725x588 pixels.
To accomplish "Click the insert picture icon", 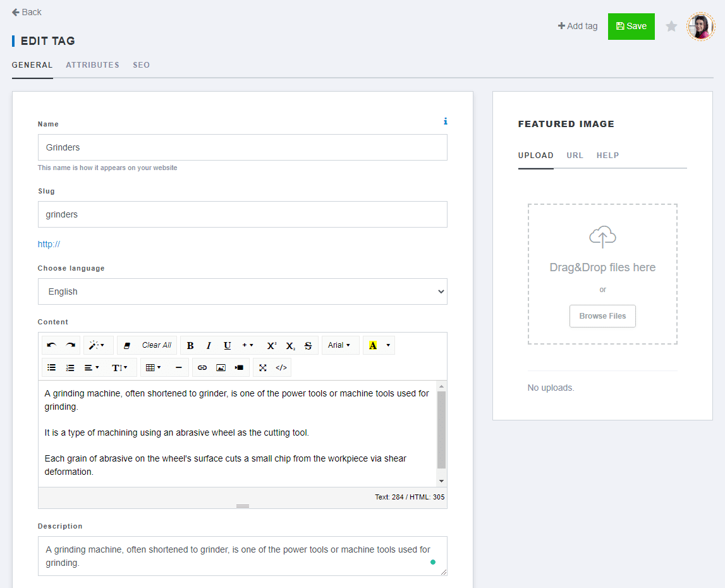I will (221, 367).
